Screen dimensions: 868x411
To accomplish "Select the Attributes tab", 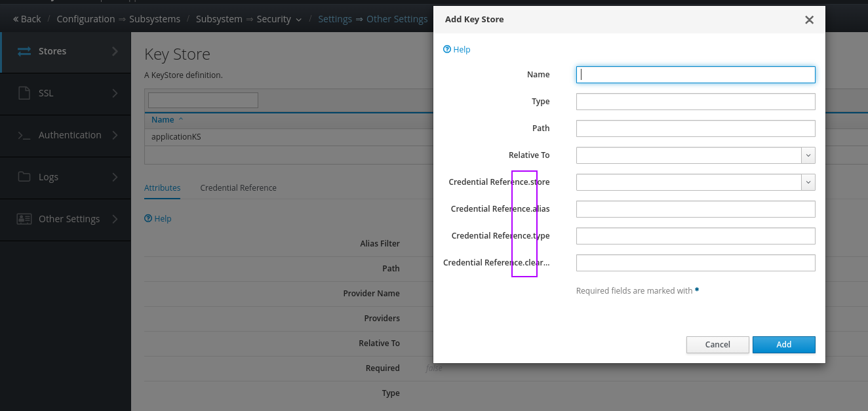I will [162, 188].
